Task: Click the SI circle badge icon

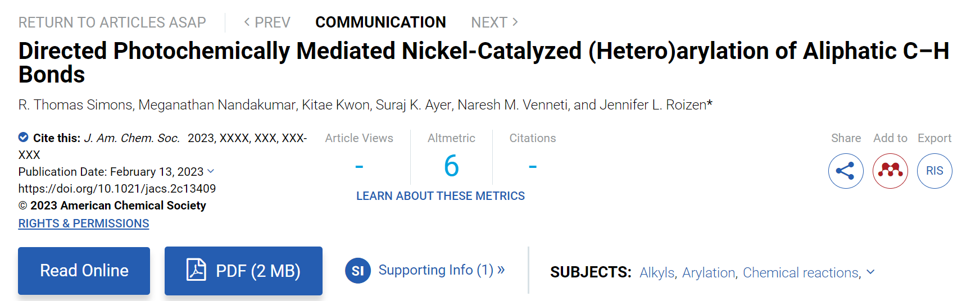Action: 358,271
